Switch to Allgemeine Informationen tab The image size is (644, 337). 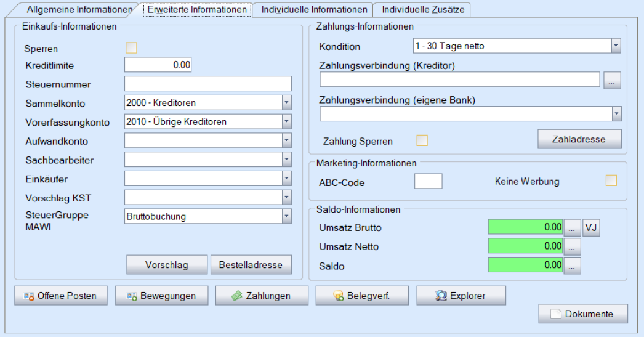(79, 9)
